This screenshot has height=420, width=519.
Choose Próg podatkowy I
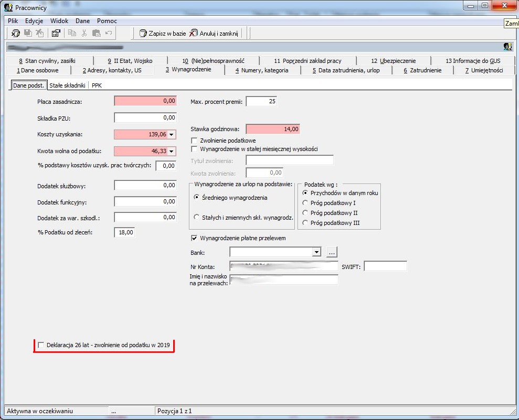305,203
